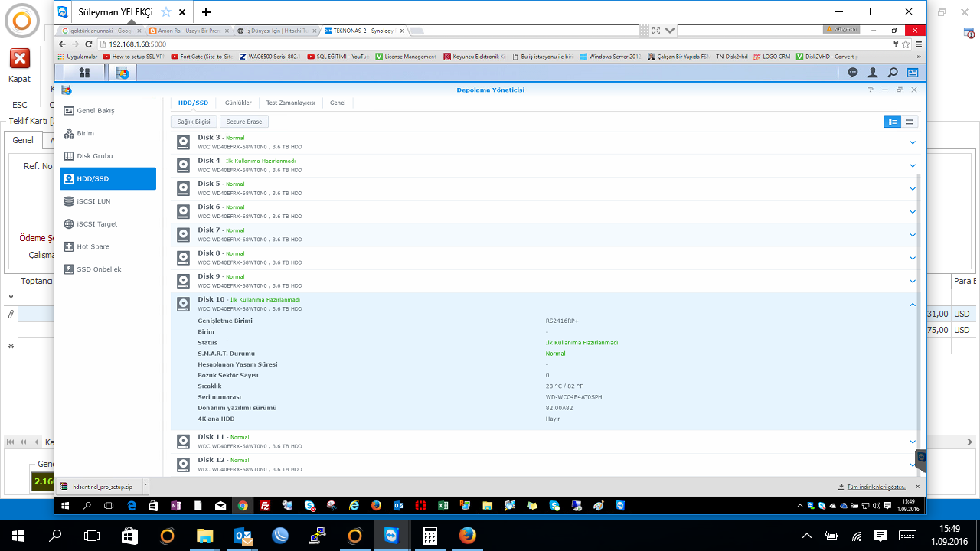
Task: Expand the Disk 7 details row
Action: tap(913, 235)
